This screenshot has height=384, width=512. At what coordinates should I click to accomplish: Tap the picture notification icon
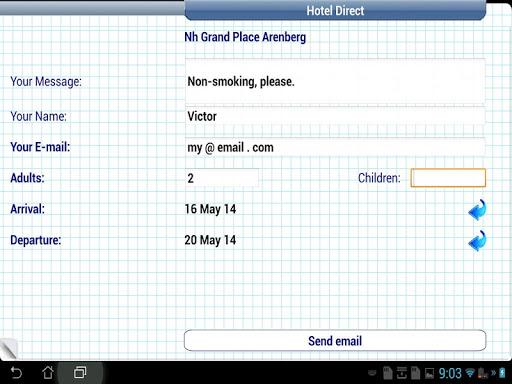429,373
